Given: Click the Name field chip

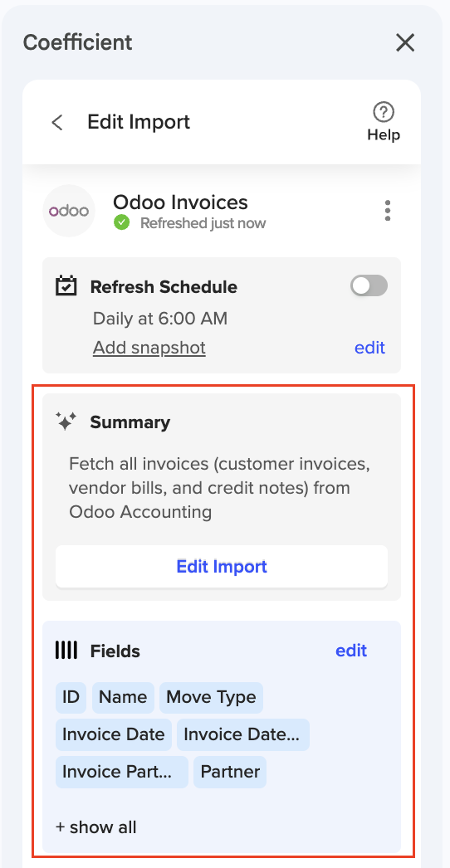Looking at the screenshot, I should (123, 698).
